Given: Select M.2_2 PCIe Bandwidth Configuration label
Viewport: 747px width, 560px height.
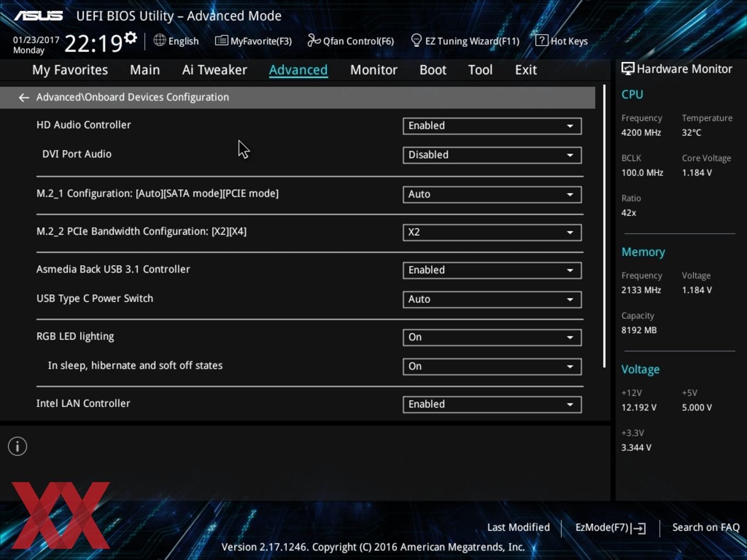Looking at the screenshot, I should point(141,231).
